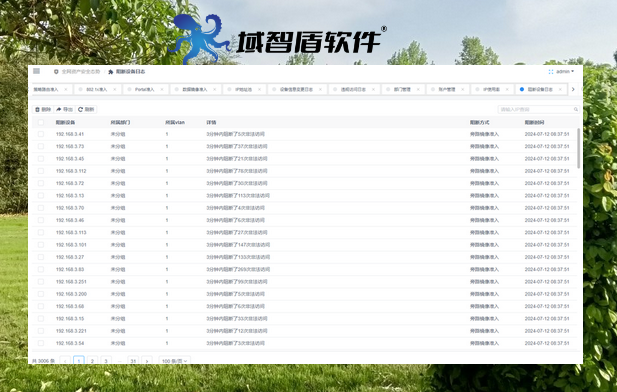Close the active 阻断设备日志 tab
This screenshot has width=617, height=392.
point(560,89)
